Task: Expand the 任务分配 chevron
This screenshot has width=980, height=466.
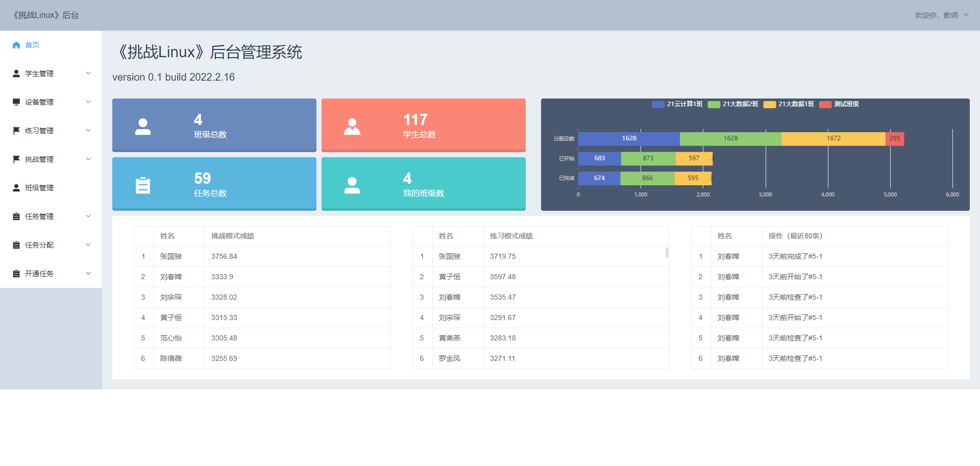Action: click(x=88, y=244)
